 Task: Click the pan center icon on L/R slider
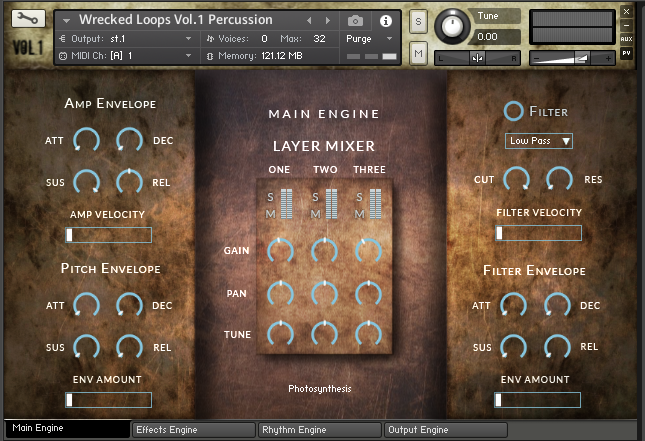point(477,58)
